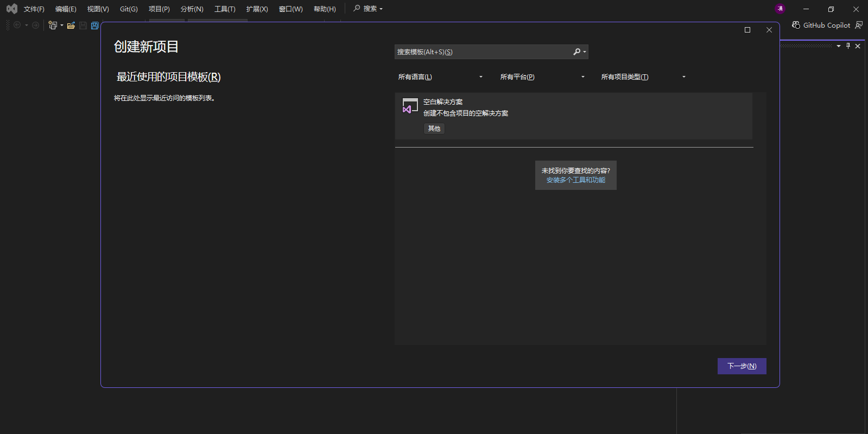Viewport: 868px width, 434px height.
Task: Click the new project toolbar icon
Action: click(x=53, y=25)
